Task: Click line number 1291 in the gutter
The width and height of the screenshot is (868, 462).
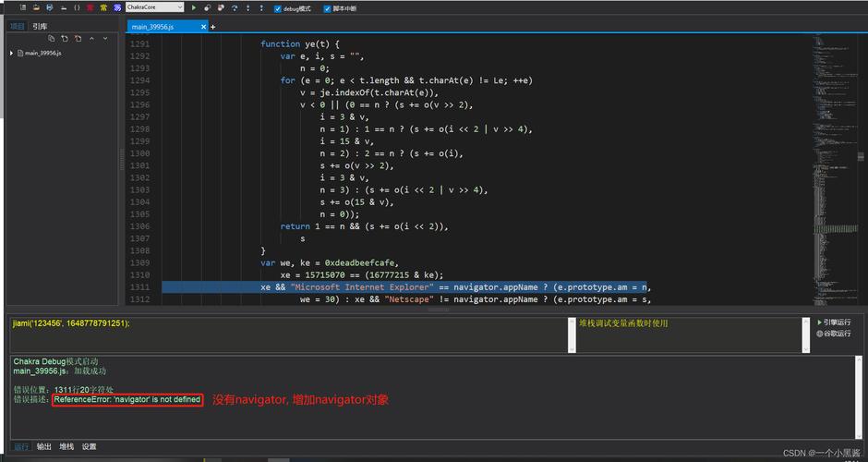Action: coord(140,43)
